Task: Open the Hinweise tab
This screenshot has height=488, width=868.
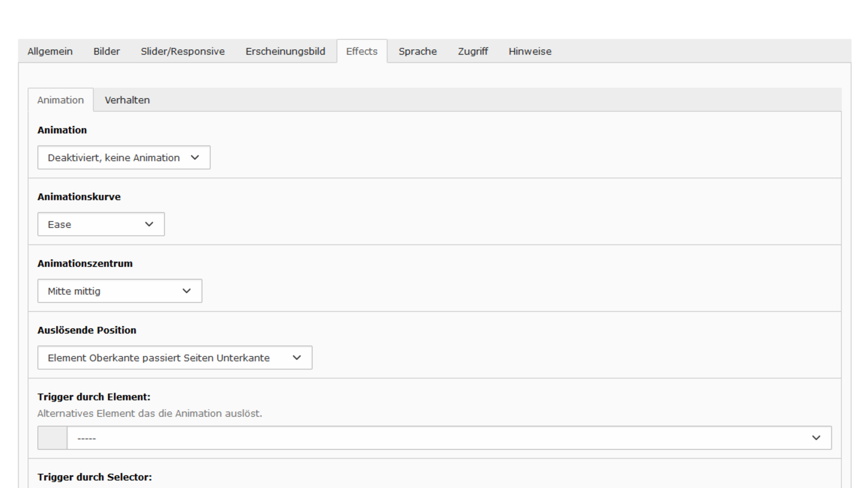Action: coord(530,52)
